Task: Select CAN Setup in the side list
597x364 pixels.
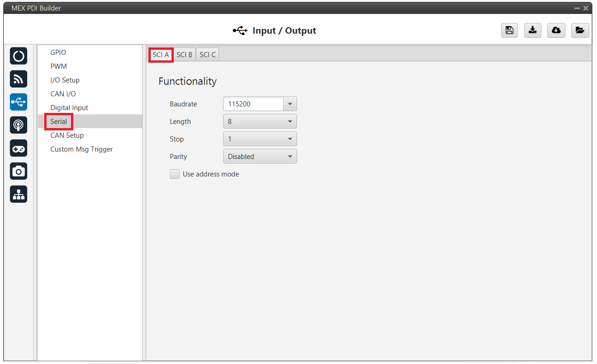Action: point(67,135)
